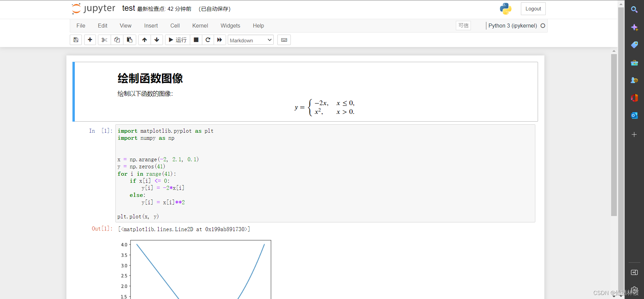Move selected cell down arrow

click(x=157, y=40)
